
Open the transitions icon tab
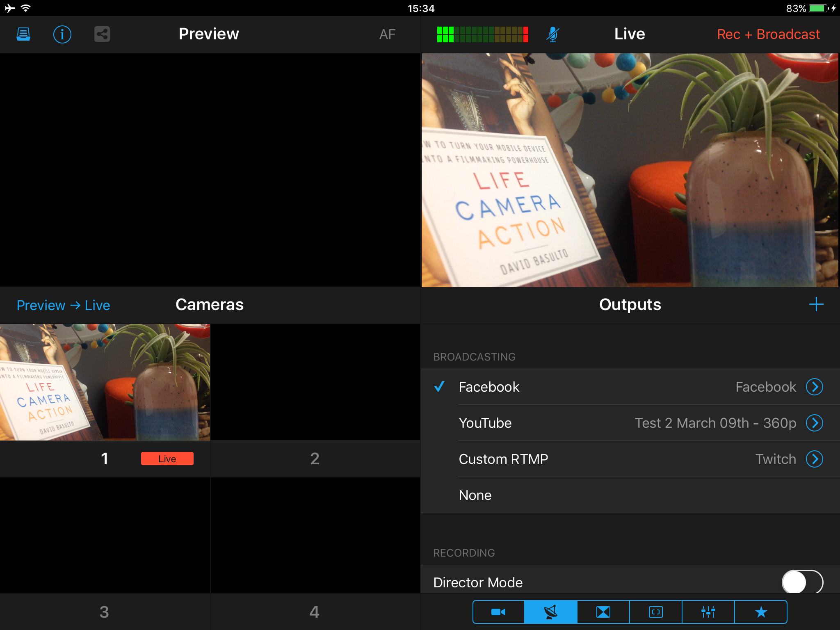click(603, 612)
